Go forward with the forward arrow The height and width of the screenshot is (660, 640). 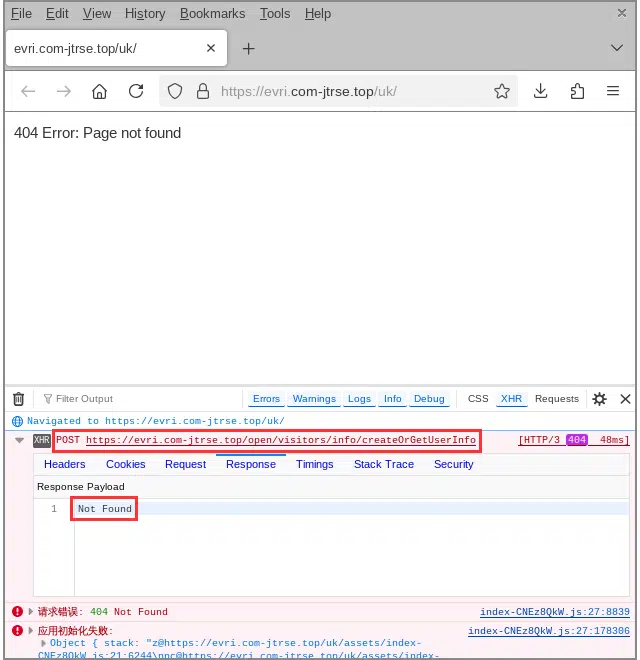pos(64,91)
